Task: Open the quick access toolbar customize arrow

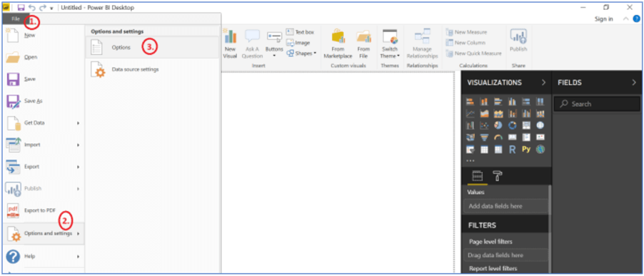Action: (51, 9)
